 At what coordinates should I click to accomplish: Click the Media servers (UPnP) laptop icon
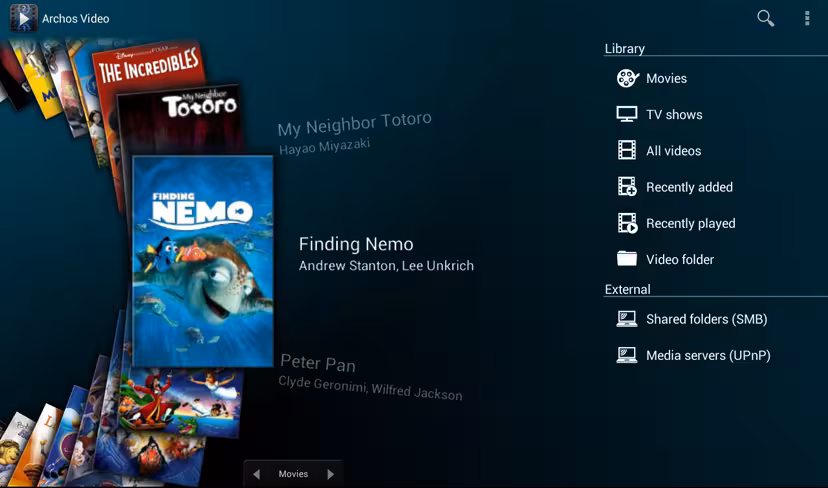[x=627, y=355]
